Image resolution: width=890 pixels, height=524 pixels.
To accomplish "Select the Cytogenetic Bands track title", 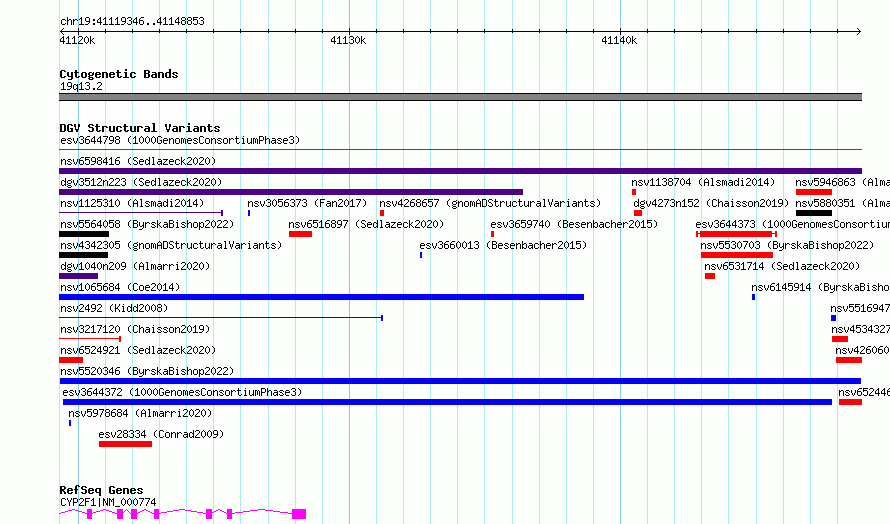I will [119, 74].
